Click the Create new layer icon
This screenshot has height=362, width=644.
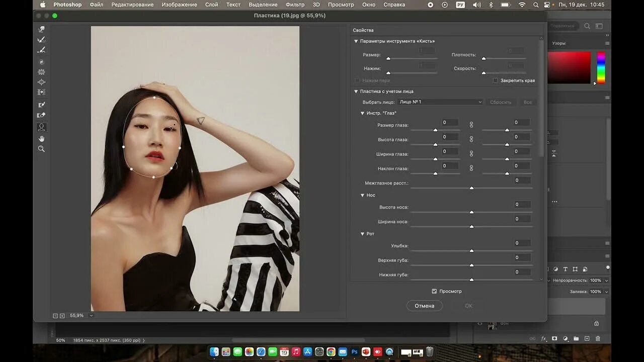tap(587, 339)
